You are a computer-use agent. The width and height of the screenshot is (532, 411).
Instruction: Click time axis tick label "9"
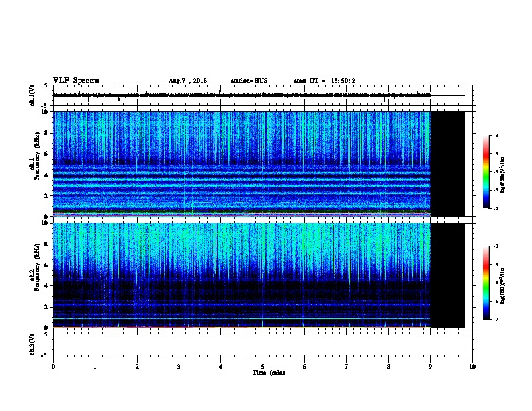430,367
